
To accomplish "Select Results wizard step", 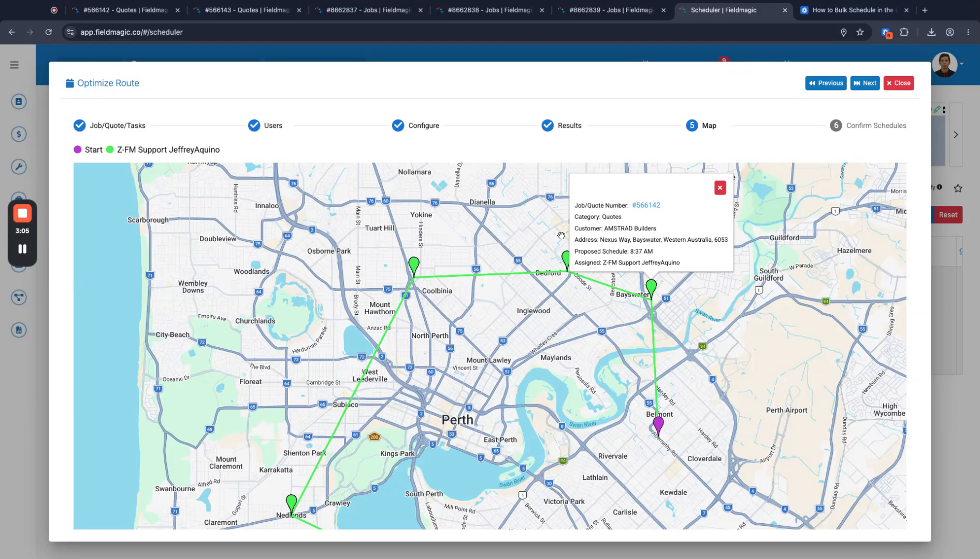I will (x=561, y=125).
